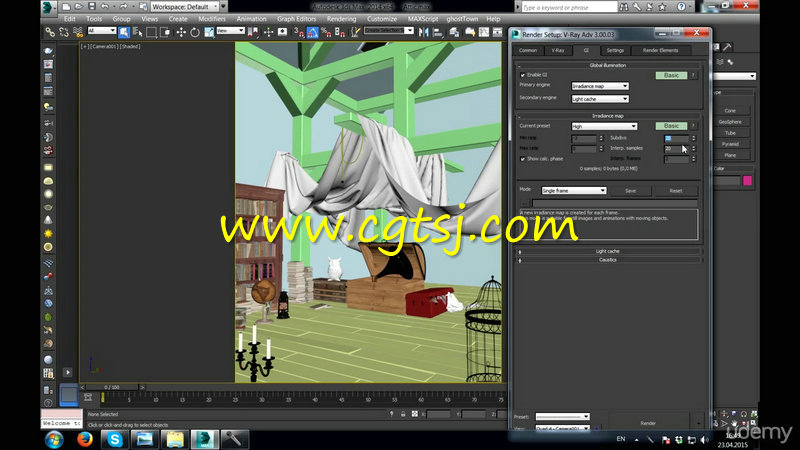Open the Rendering menu
The image size is (800, 450).
(341, 19)
